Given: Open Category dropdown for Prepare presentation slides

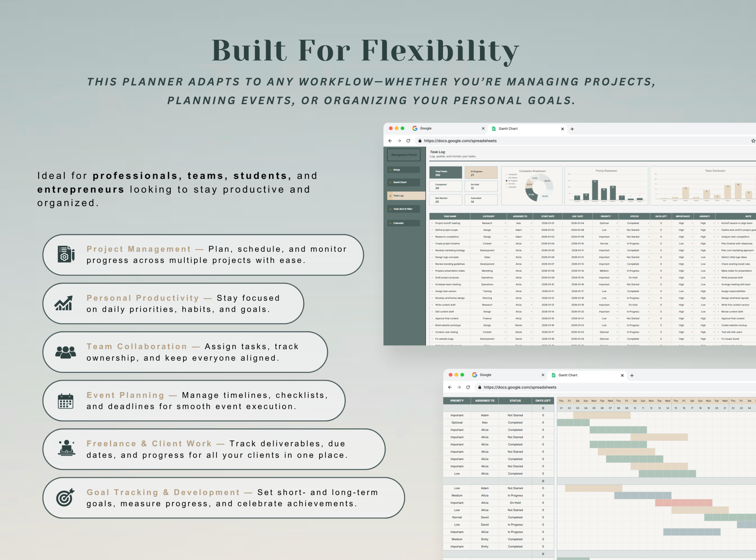Looking at the screenshot, I should [505, 271].
